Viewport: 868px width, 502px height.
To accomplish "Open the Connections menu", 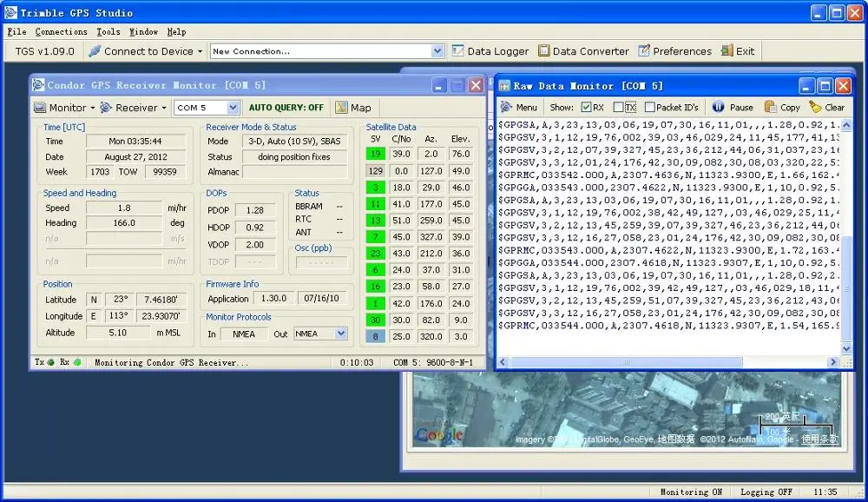I will click(x=62, y=31).
